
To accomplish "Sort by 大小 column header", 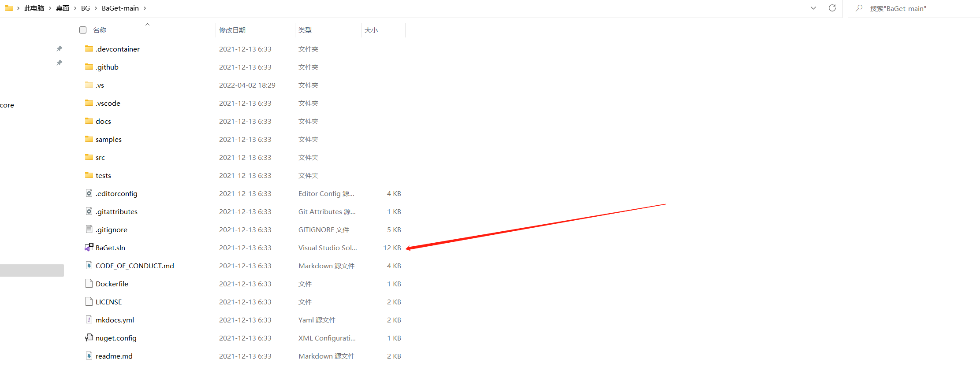I will pyautogui.click(x=371, y=30).
